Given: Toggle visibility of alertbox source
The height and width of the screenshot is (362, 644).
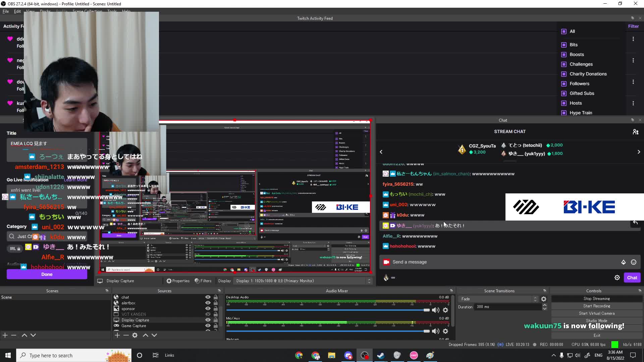Looking at the screenshot, I should point(208,303).
